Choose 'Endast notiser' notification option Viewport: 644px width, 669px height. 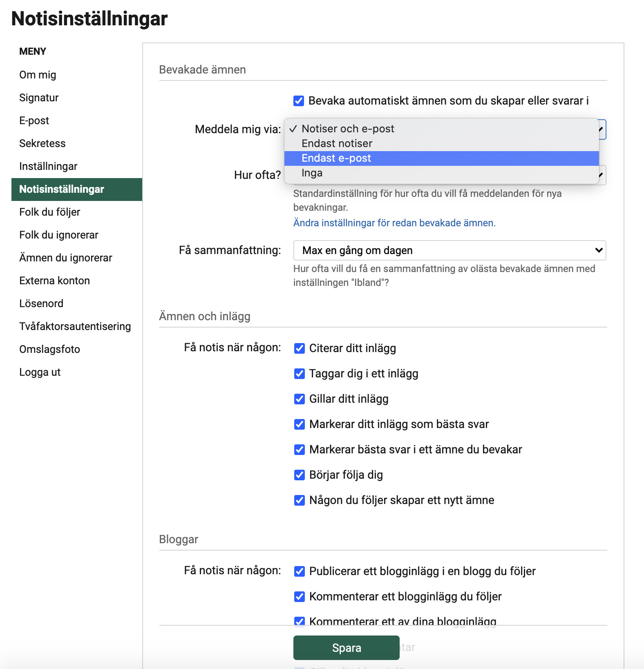pyautogui.click(x=337, y=144)
